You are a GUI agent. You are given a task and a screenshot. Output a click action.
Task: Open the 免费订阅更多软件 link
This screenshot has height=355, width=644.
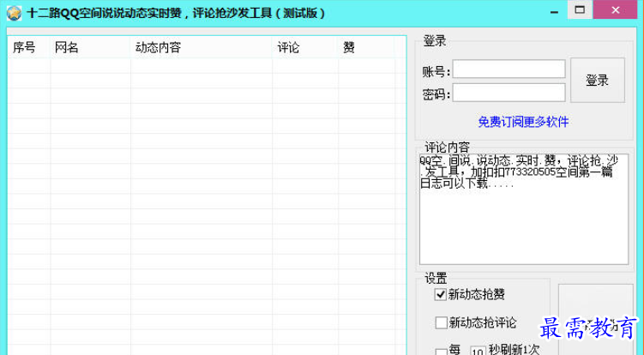pyautogui.click(x=523, y=122)
